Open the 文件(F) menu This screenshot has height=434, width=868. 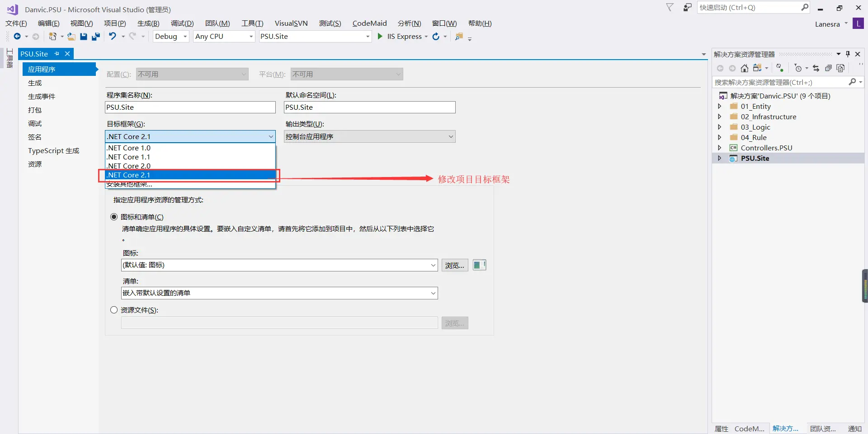16,23
